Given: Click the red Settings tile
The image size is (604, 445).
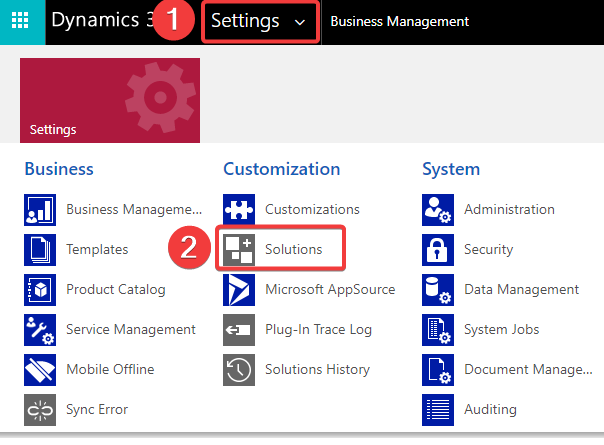Looking at the screenshot, I should click(x=110, y=101).
